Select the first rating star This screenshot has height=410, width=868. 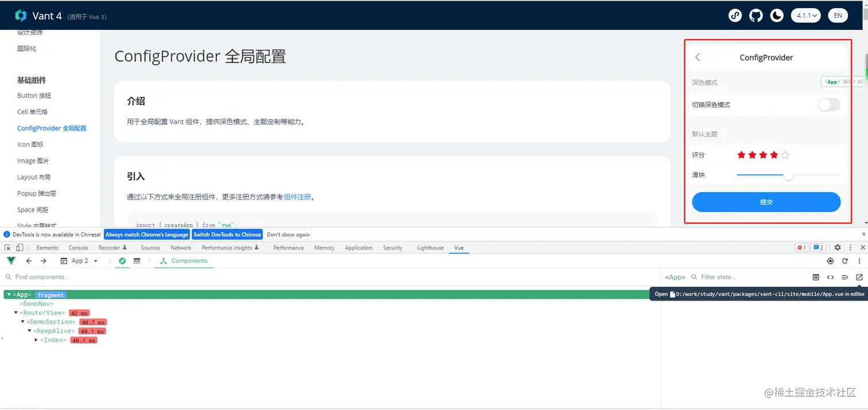[741, 155]
